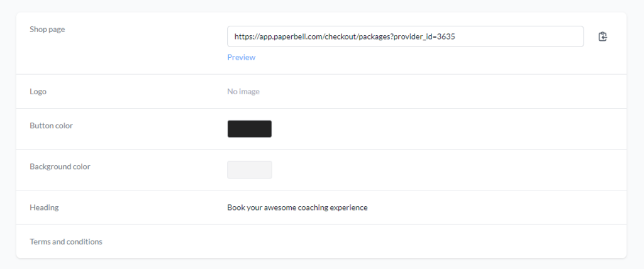Screen dimensions: 644x269
Task: Open the light gray Background color swatch
Action: click(x=249, y=170)
